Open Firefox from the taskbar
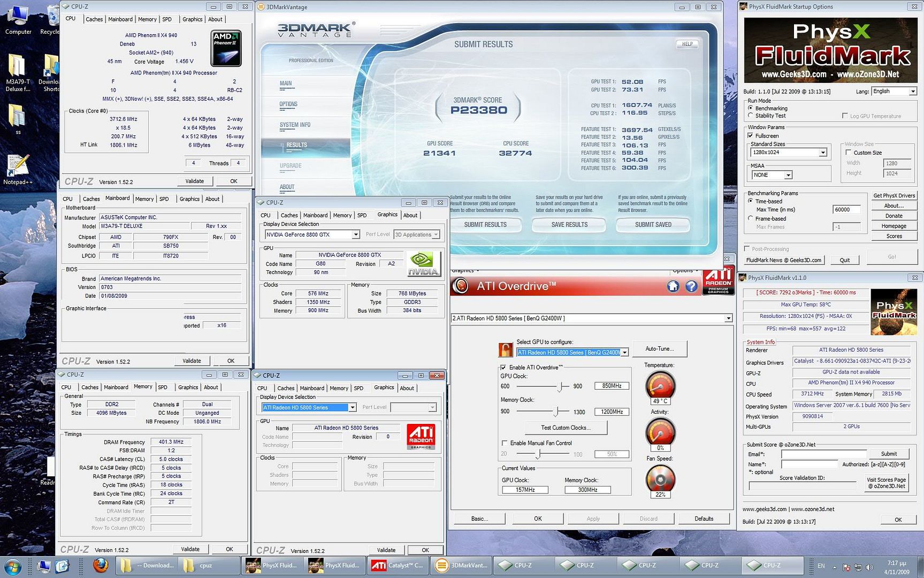This screenshot has width=924, height=578. coord(101,565)
